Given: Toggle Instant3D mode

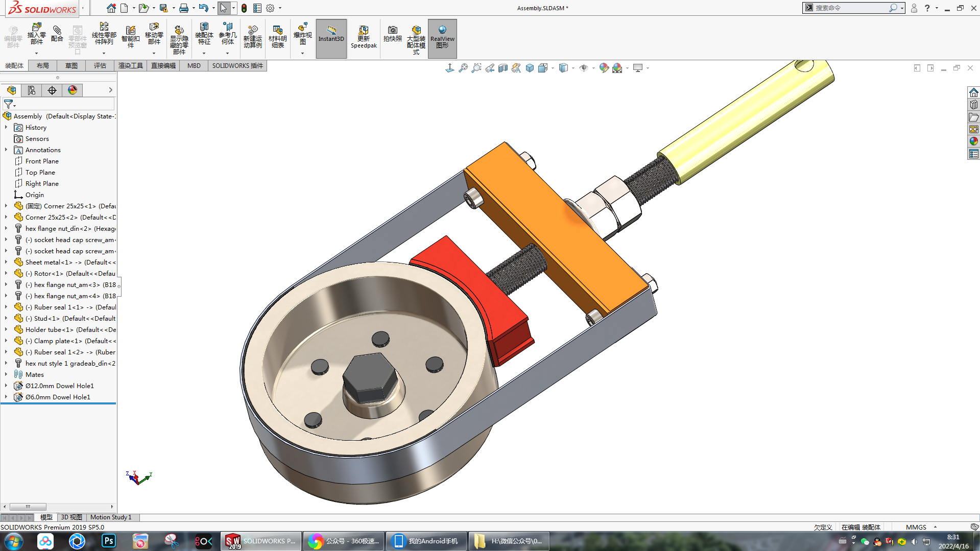Looking at the screenshot, I should (331, 39).
